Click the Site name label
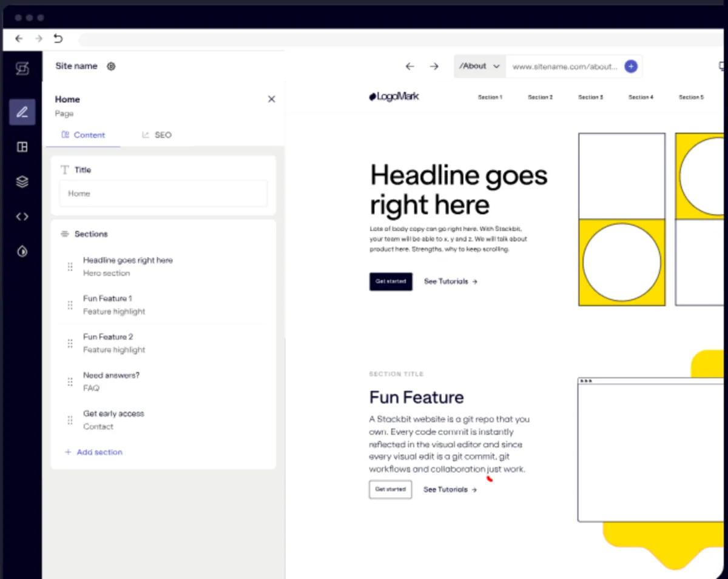The height and width of the screenshot is (579, 728). [76, 66]
